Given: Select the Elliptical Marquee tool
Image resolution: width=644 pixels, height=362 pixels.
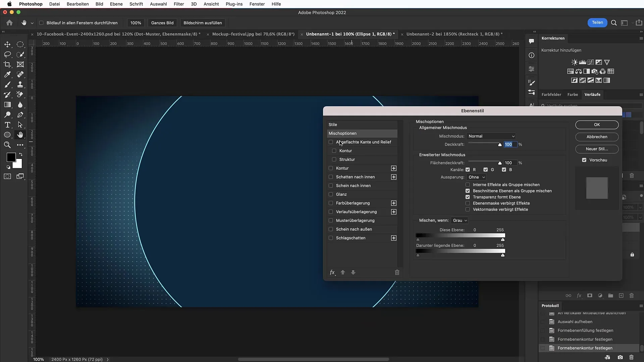Looking at the screenshot, I should coord(20,44).
